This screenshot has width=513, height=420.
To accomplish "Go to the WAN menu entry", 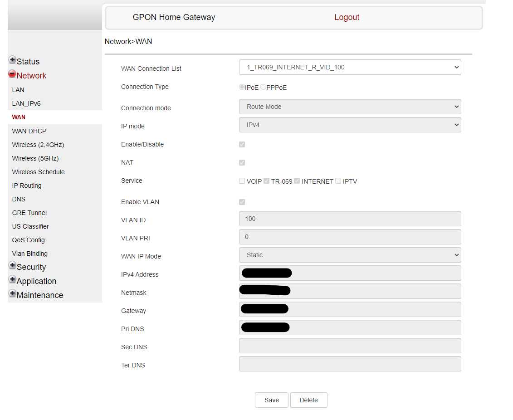I will tap(19, 117).
